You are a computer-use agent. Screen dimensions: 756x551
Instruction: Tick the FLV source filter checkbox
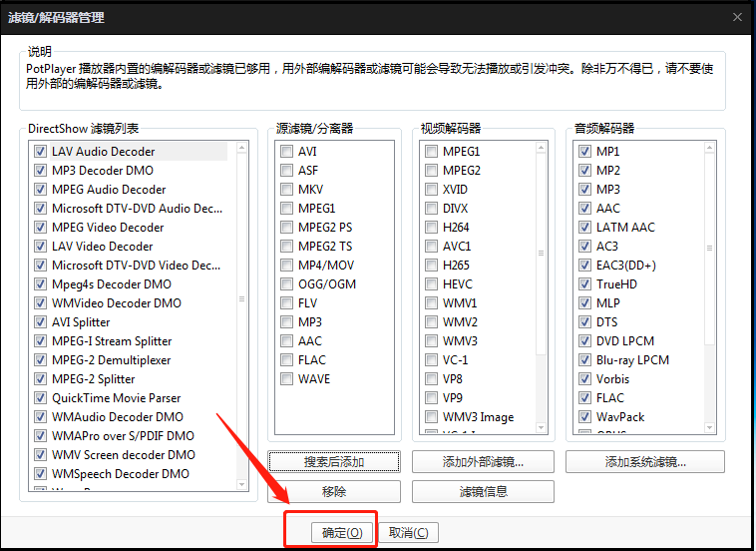pyautogui.click(x=287, y=303)
